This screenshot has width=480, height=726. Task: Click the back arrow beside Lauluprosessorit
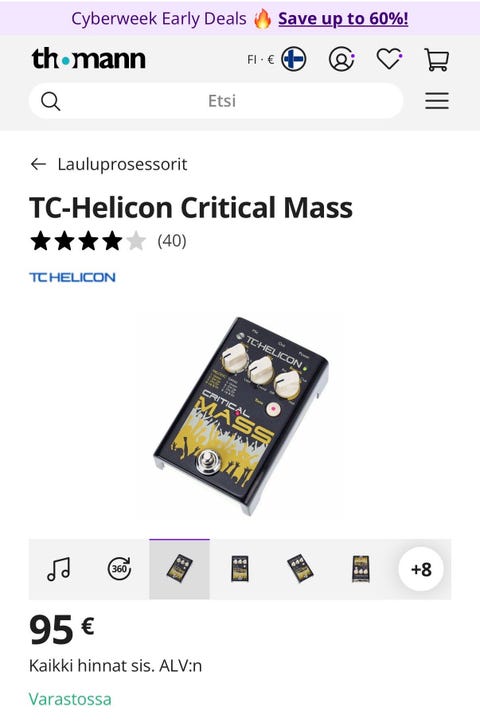click(x=38, y=164)
